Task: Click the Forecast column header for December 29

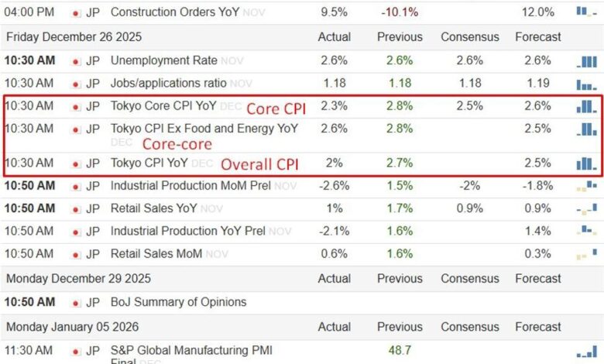Action: click(538, 278)
